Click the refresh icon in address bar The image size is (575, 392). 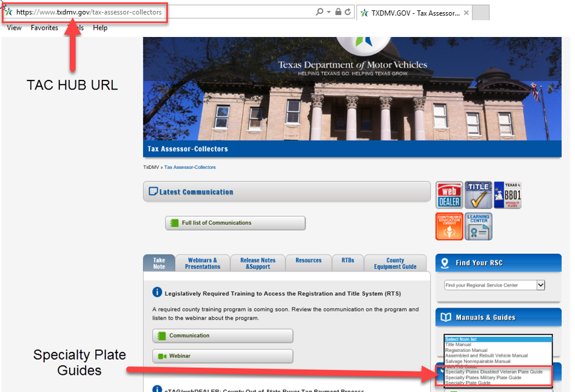[348, 12]
